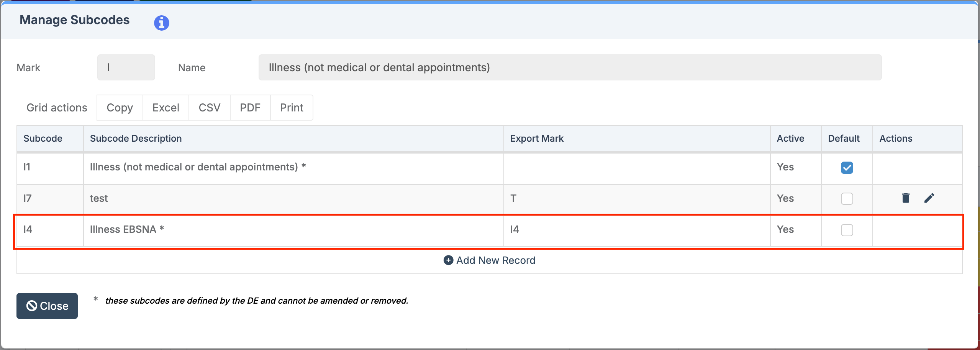Export the grid as CSV
980x350 pixels.
[x=209, y=108]
